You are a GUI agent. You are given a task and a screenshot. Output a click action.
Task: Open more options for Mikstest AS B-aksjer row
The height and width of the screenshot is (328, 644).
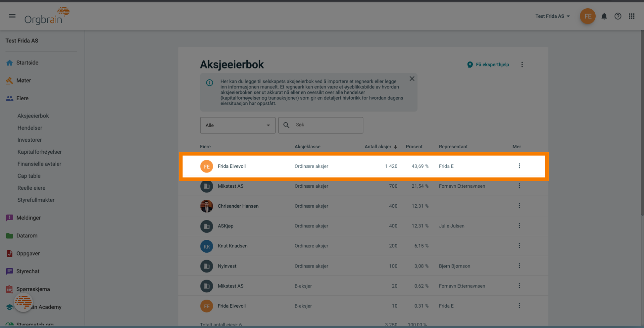(x=519, y=286)
